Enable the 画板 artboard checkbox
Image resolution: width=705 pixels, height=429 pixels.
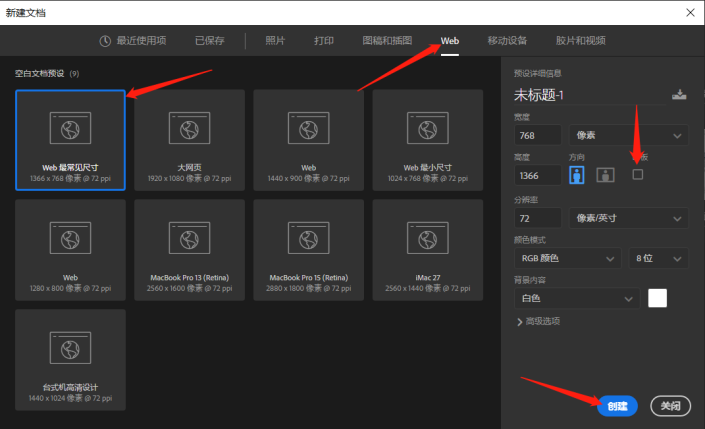(x=638, y=174)
